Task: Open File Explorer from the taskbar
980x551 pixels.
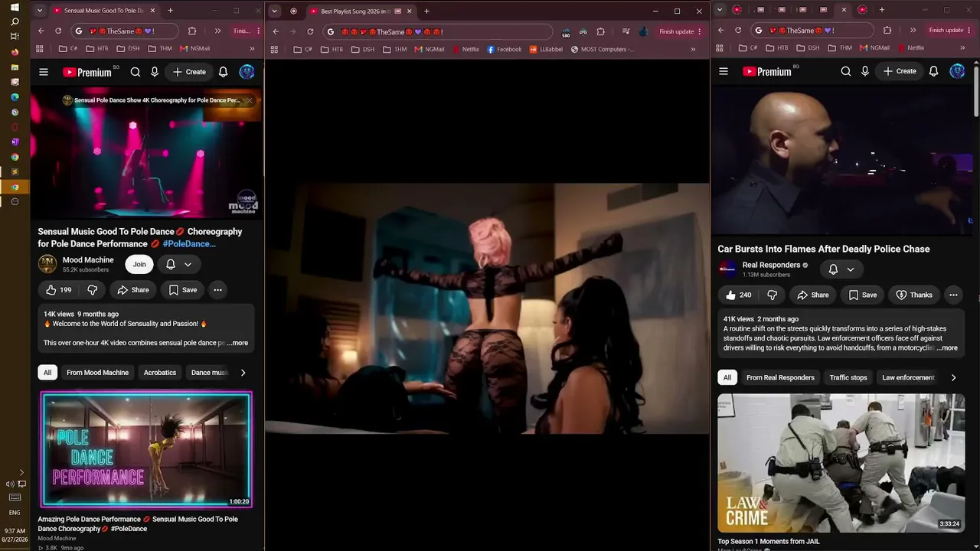Action: [x=15, y=67]
